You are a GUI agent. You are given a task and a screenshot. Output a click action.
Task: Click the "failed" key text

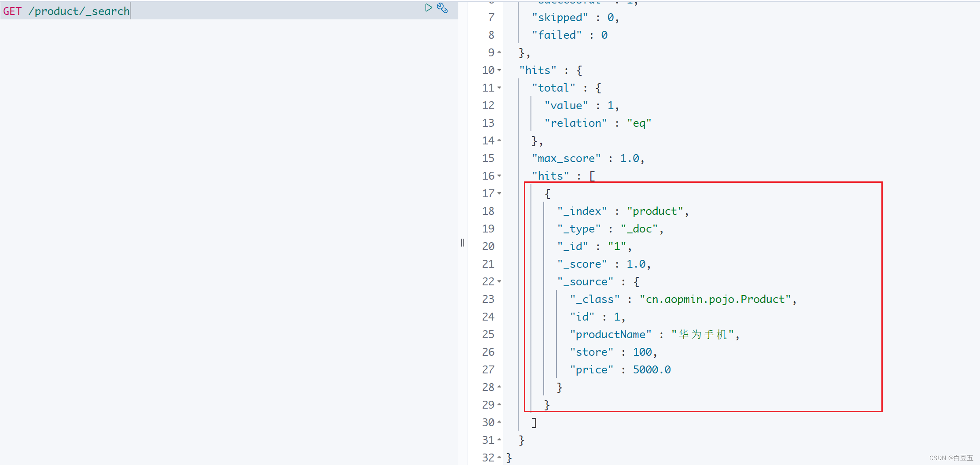(556, 35)
